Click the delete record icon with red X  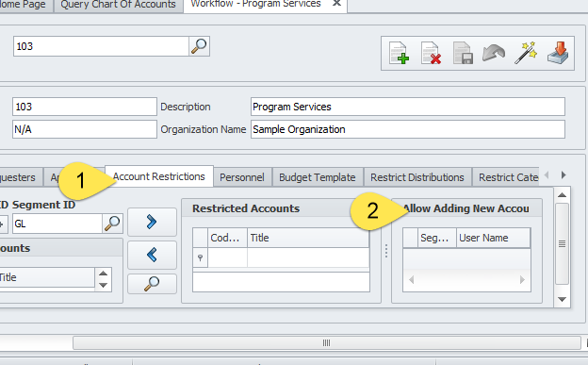431,53
